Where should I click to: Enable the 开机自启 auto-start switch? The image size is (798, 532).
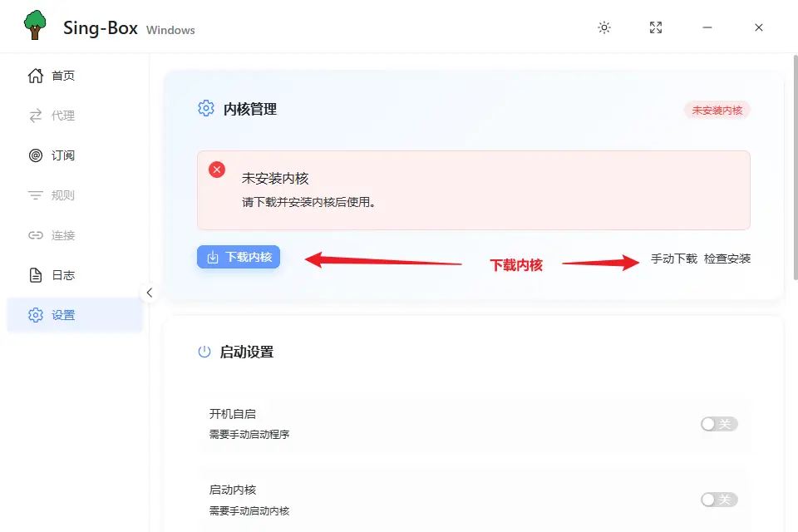pos(718,424)
